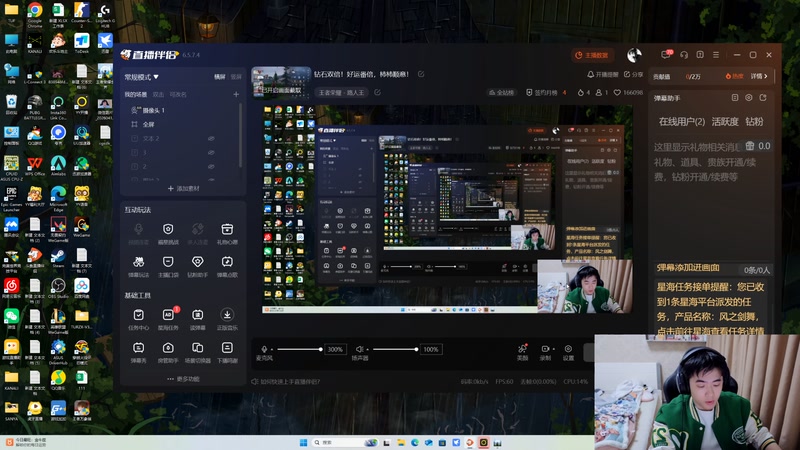The image size is (800, 450).
Task: Switch to 竖屏 portrait mode
Action: point(236,77)
